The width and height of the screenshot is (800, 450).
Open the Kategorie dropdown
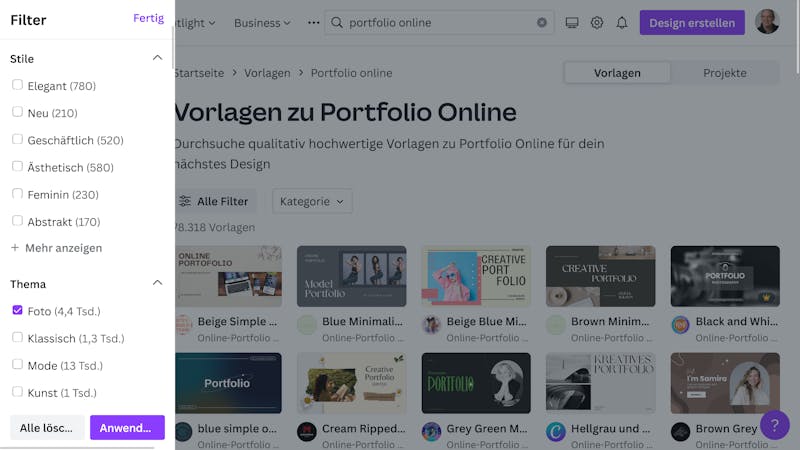coord(312,202)
